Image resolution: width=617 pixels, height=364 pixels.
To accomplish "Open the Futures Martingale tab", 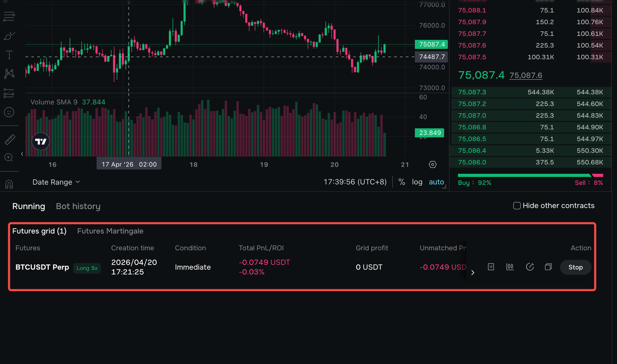I will pos(110,231).
